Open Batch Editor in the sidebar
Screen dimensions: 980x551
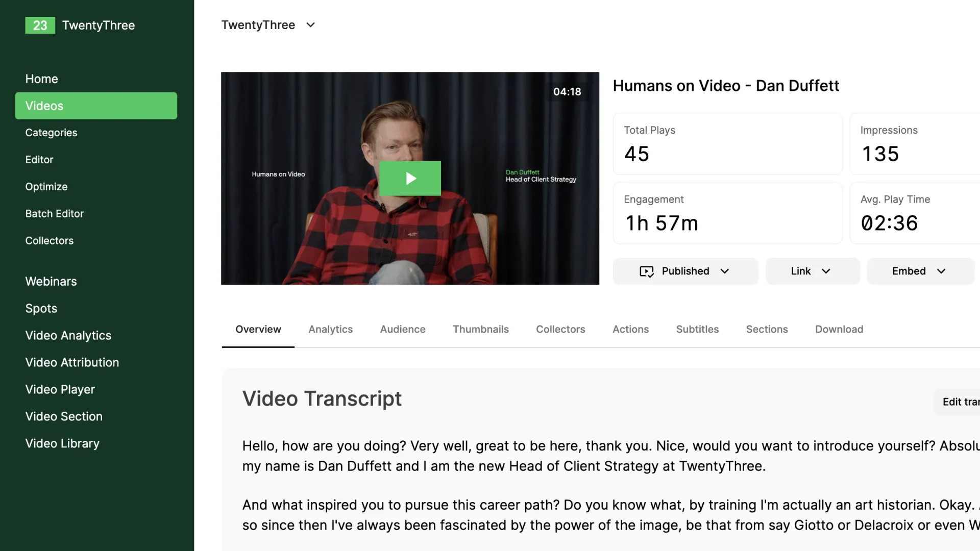55,214
